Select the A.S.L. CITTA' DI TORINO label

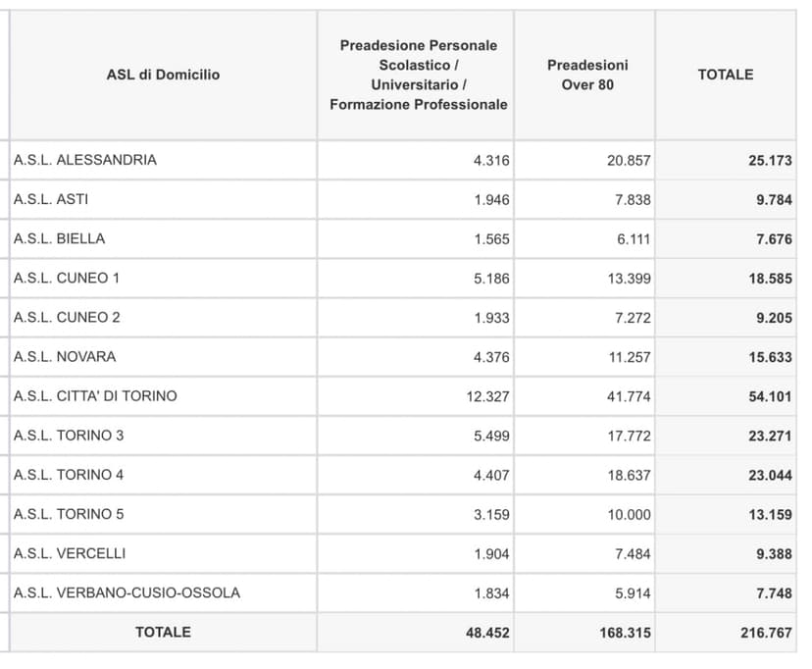[x=95, y=396]
